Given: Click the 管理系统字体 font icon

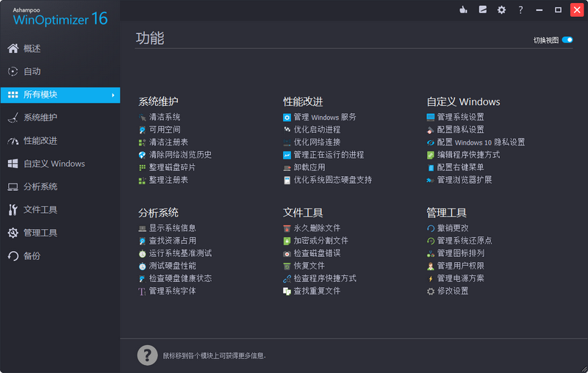Looking at the screenshot, I should pyautogui.click(x=142, y=291).
